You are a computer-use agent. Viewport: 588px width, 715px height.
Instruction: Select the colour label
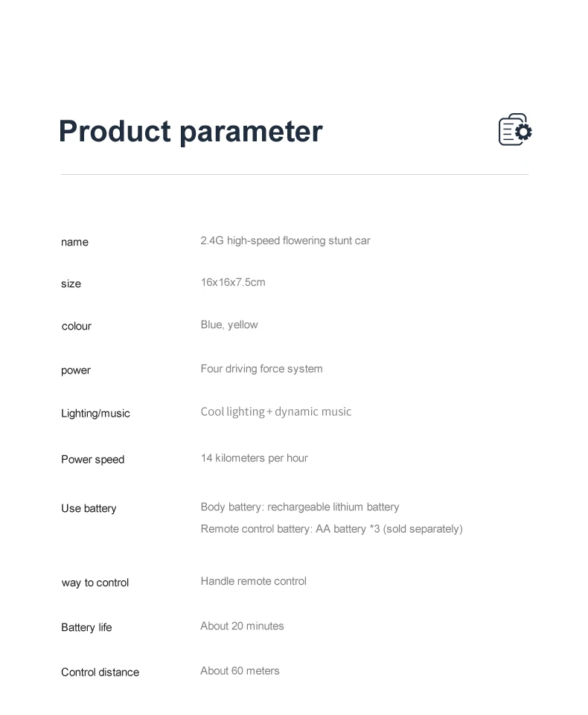77,326
